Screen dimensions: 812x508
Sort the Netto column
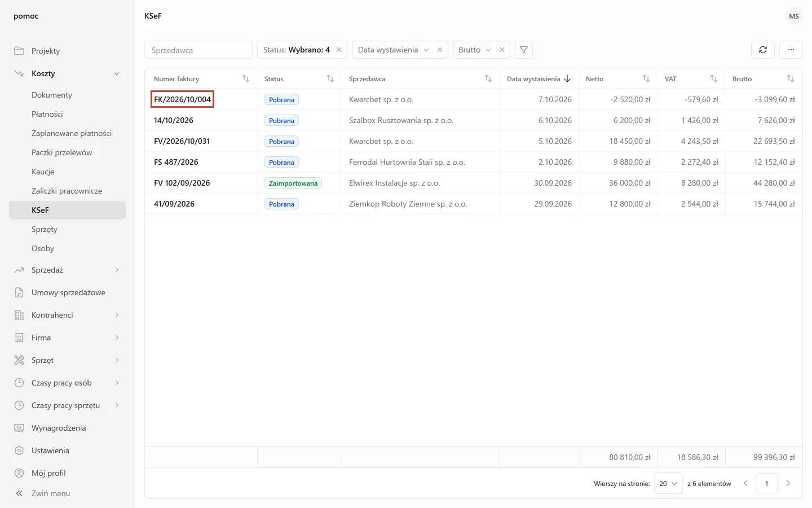point(646,79)
